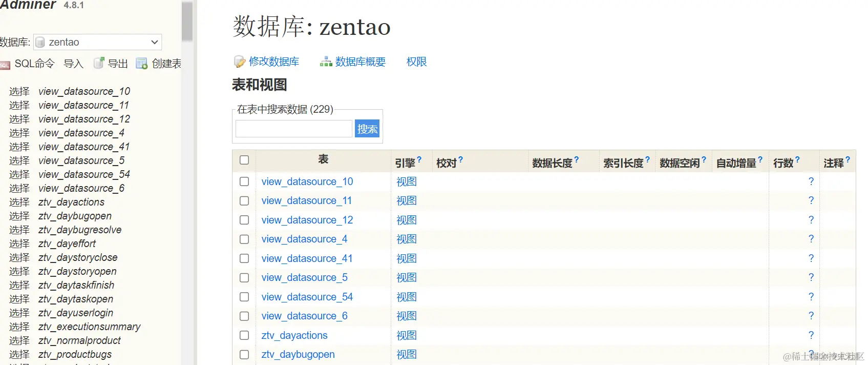
Task: Open view_datasource_6 in the main table
Action: point(305,316)
